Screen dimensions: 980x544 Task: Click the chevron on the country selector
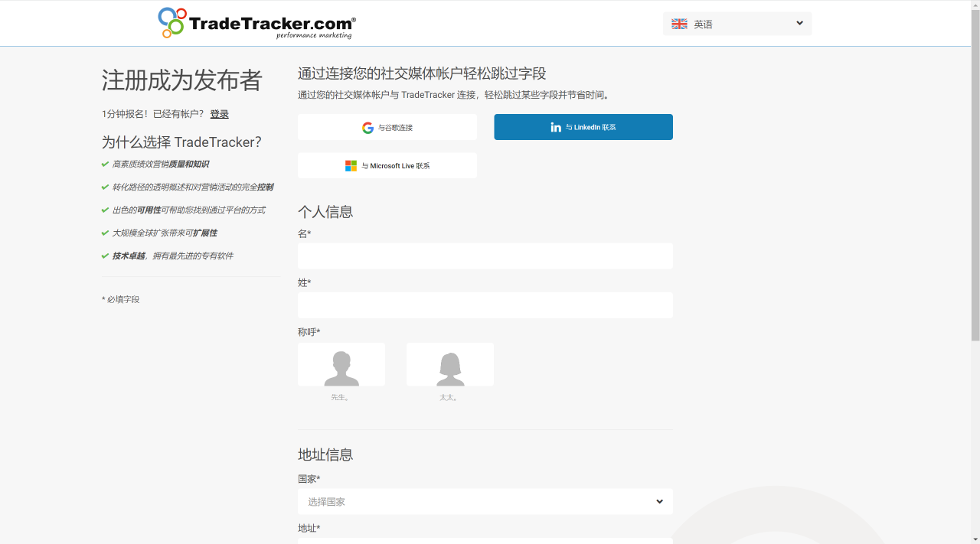(x=659, y=501)
